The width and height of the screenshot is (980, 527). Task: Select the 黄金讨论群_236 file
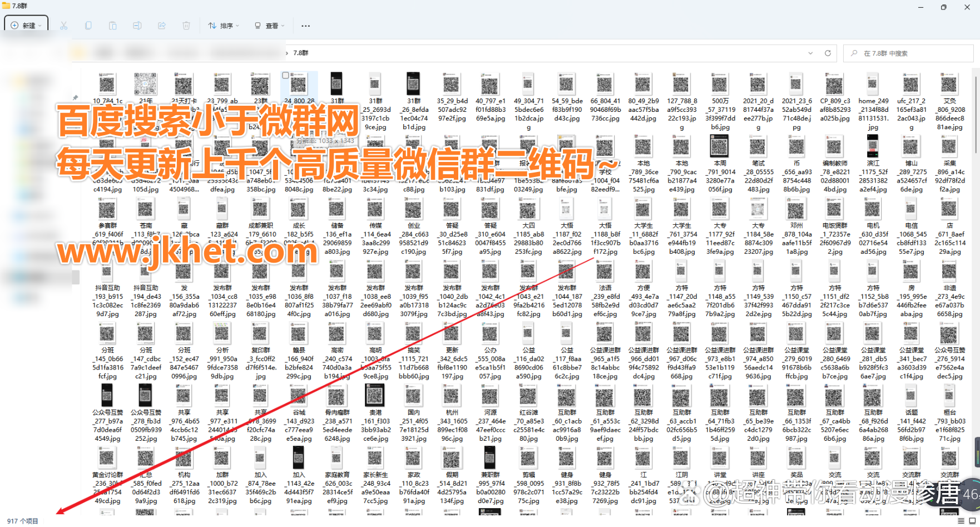(x=107, y=475)
